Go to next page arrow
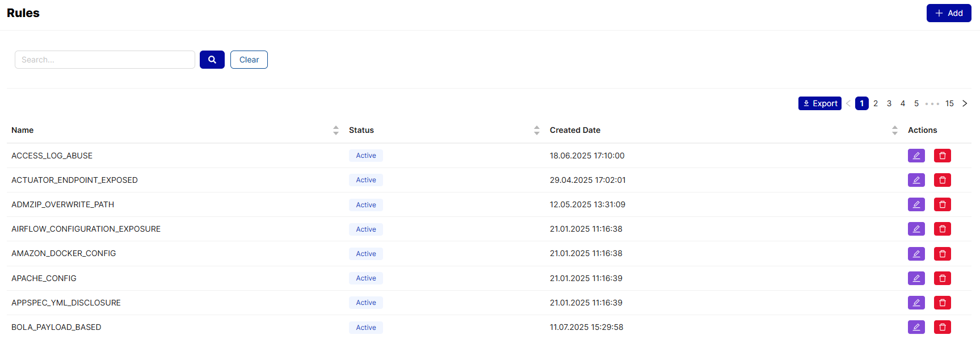The height and width of the screenshot is (339, 980). (x=965, y=103)
